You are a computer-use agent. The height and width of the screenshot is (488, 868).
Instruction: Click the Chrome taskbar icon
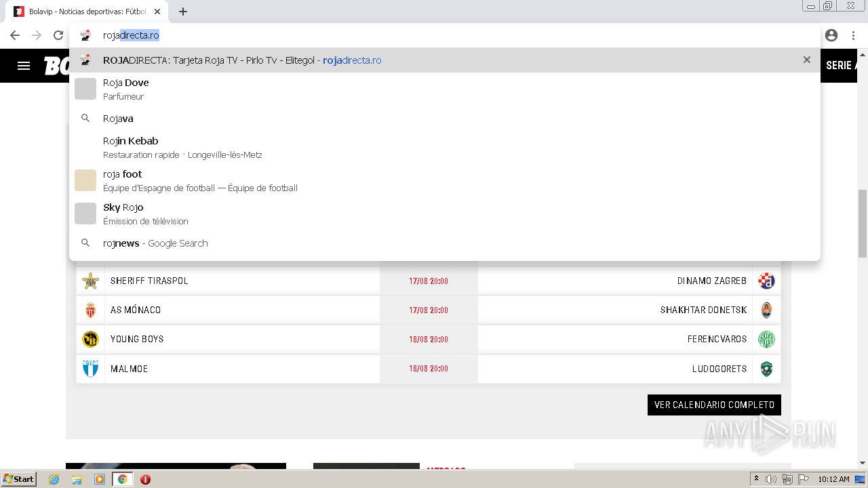123,479
